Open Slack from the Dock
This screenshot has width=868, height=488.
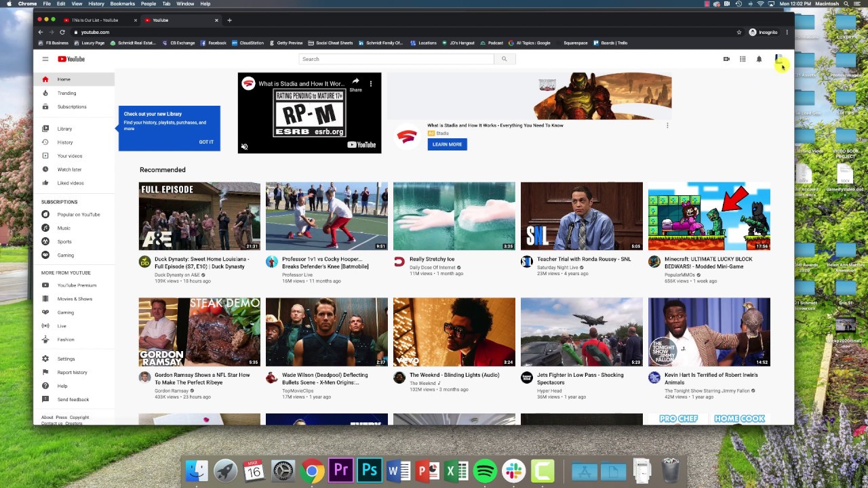(514, 470)
